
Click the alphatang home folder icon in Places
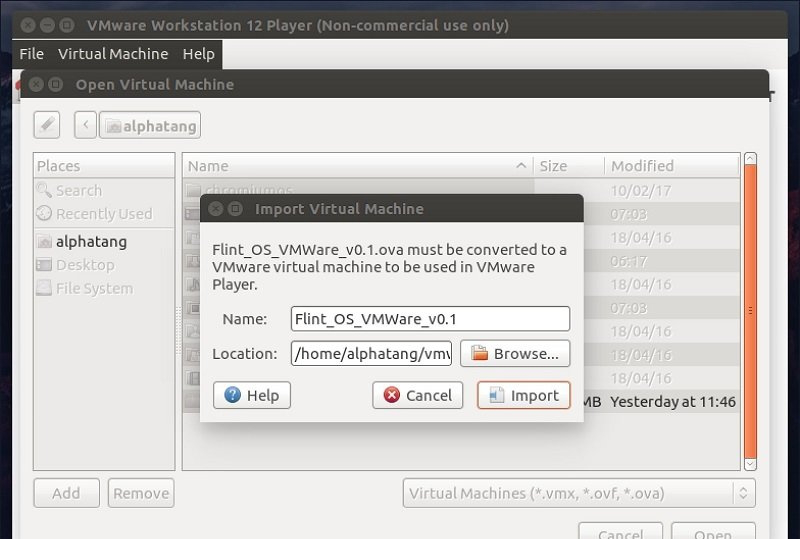click(44, 241)
